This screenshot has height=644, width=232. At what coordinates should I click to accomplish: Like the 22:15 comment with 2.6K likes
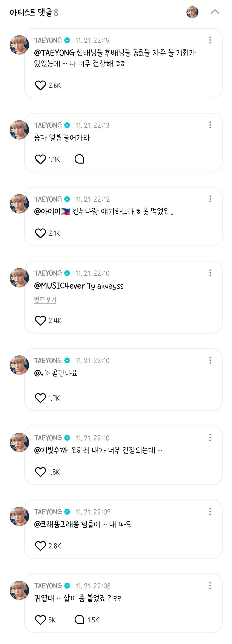click(40, 85)
